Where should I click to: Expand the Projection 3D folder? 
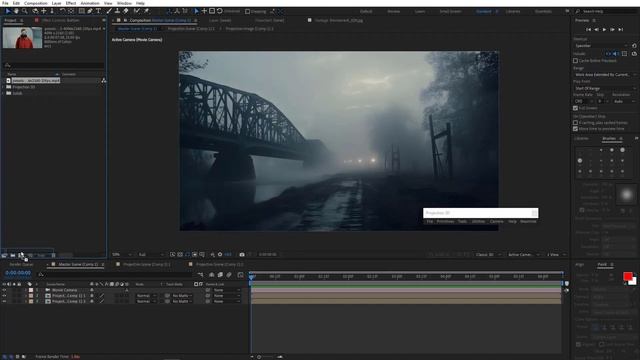point(3,87)
